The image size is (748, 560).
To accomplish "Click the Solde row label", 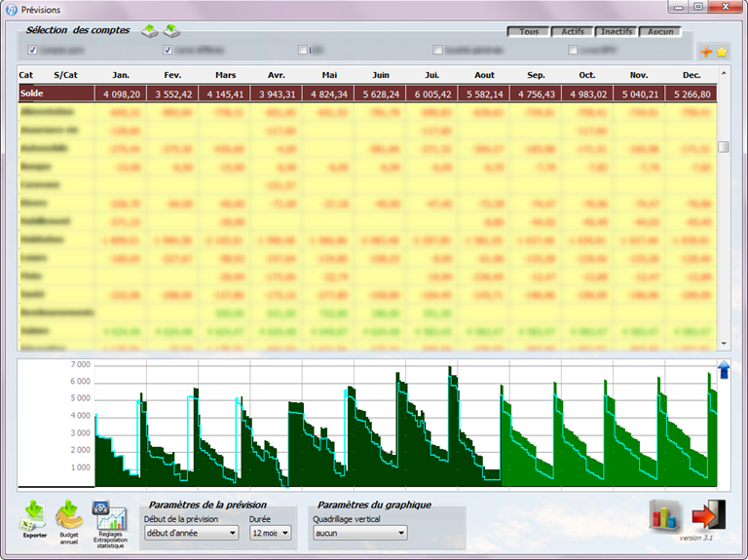I will (31, 93).
